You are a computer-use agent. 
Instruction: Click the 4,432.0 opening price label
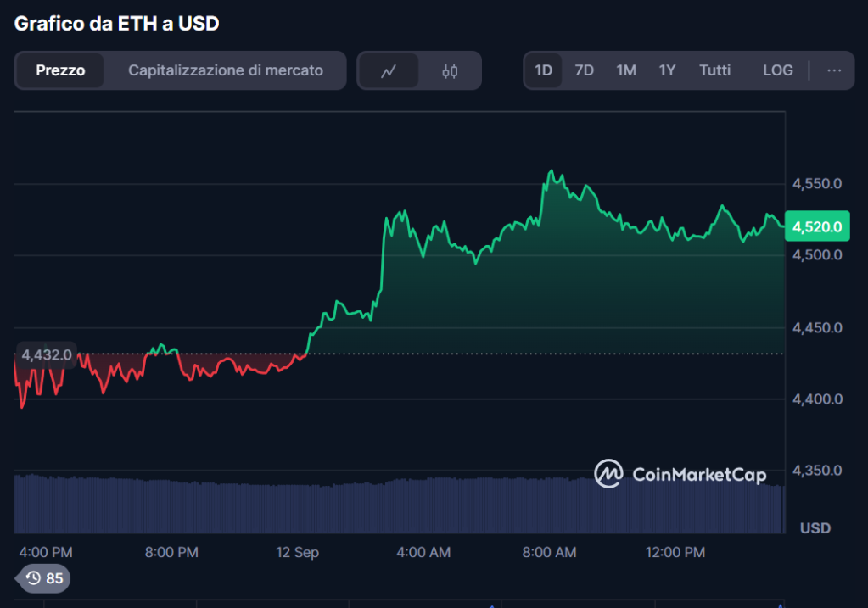click(x=46, y=354)
